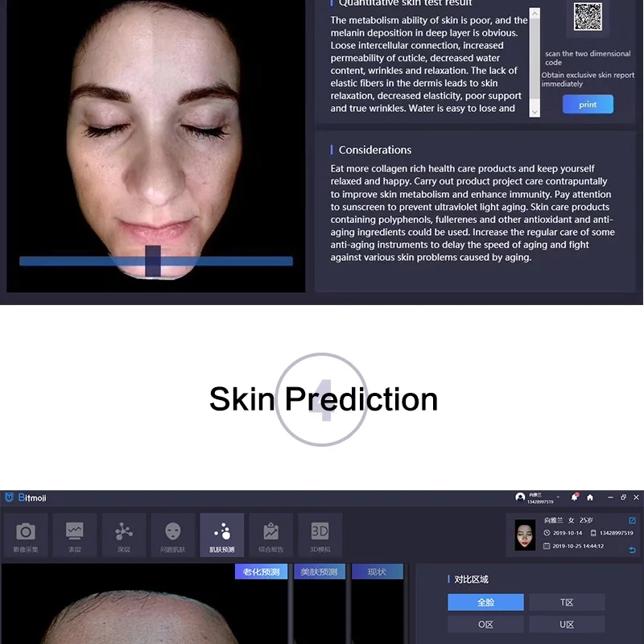
Task: Click the patient name 向雅兰 text
Action: click(x=553, y=520)
